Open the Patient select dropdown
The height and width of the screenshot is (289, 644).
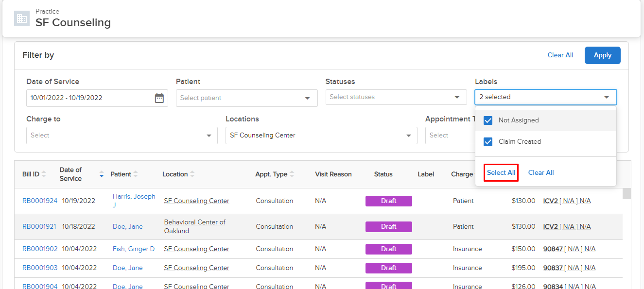[246, 98]
